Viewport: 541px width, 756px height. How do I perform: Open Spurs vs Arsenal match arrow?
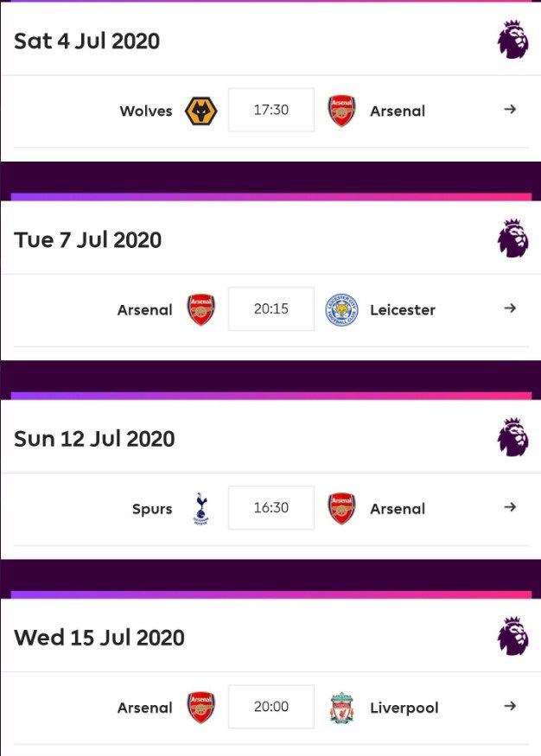click(510, 507)
